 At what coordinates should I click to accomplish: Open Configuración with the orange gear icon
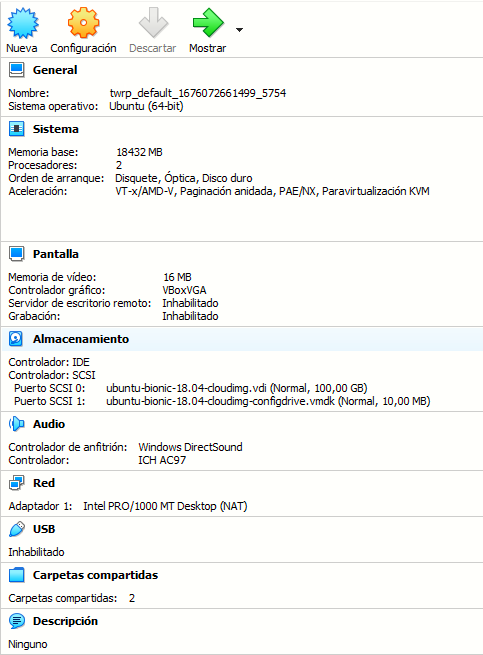point(83,23)
